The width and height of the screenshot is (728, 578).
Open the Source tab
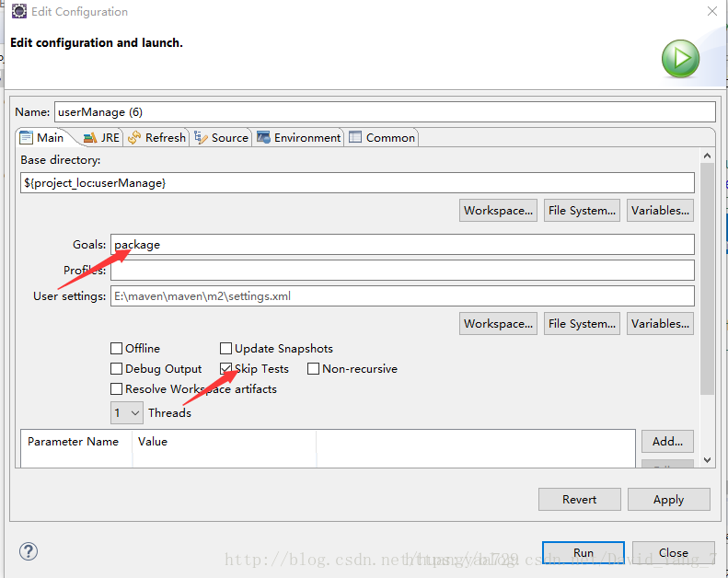pos(222,138)
